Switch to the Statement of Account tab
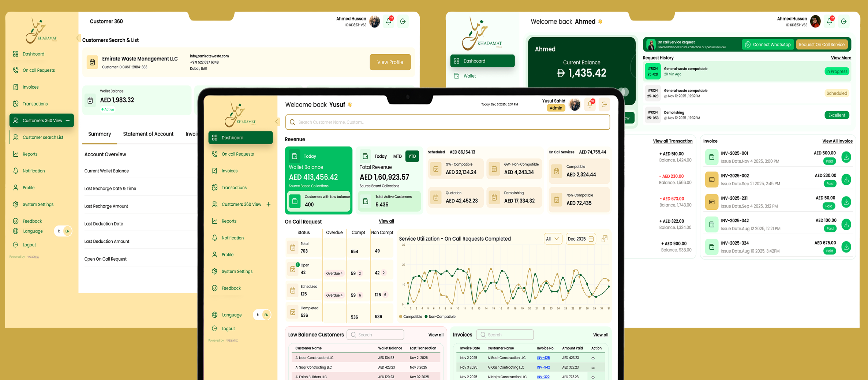Screen dimensions: 868x380 click(148, 134)
